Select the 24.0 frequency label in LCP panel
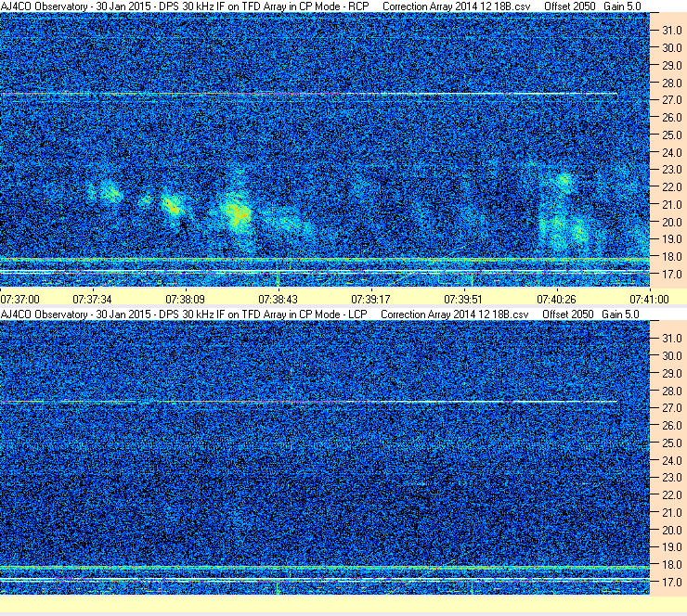The image size is (687, 616). point(671,460)
